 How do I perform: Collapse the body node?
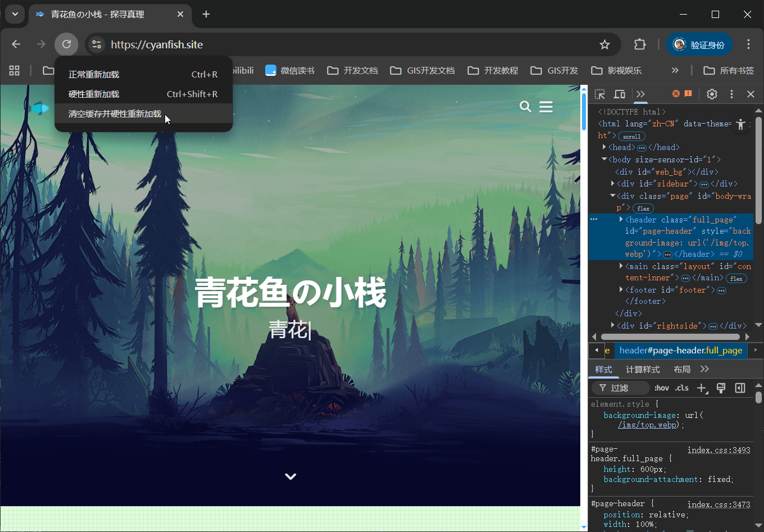[x=604, y=160]
